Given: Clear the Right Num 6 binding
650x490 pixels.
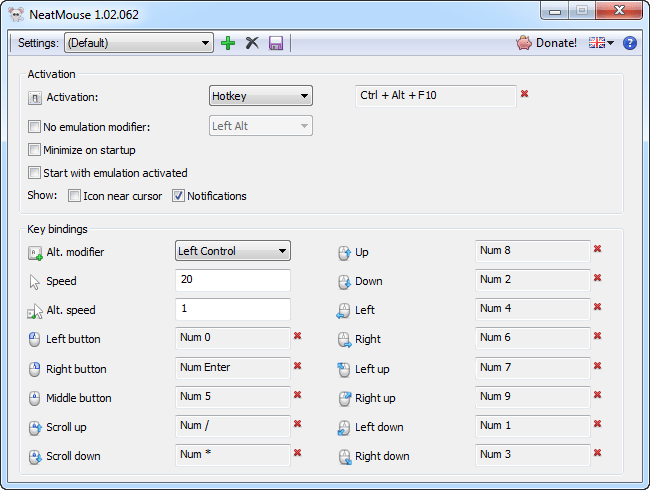Looking at the screenshot, I should 597,335.
